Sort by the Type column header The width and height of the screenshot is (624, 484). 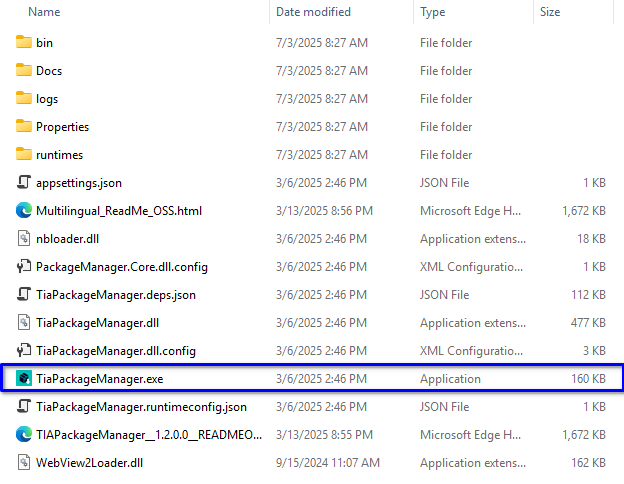[433, 12]
